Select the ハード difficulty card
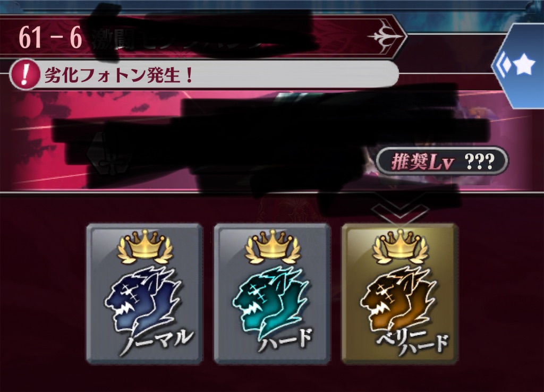The height and width of the screenshot is (392, 544). click(272, 294)
